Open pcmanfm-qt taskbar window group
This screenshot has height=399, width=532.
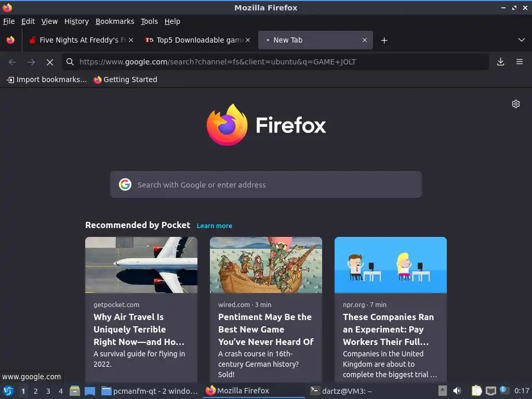pyautogui.click(x=150, y=391)
